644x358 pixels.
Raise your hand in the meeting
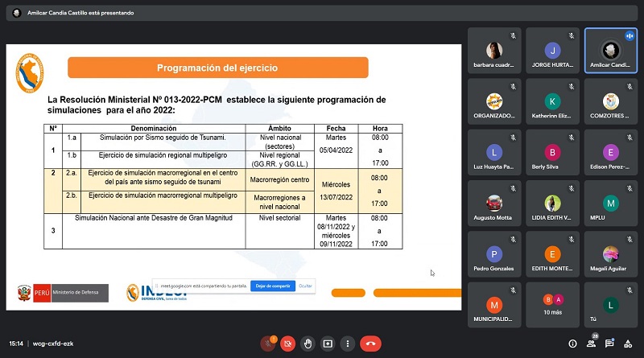click(x=308, y=344)
